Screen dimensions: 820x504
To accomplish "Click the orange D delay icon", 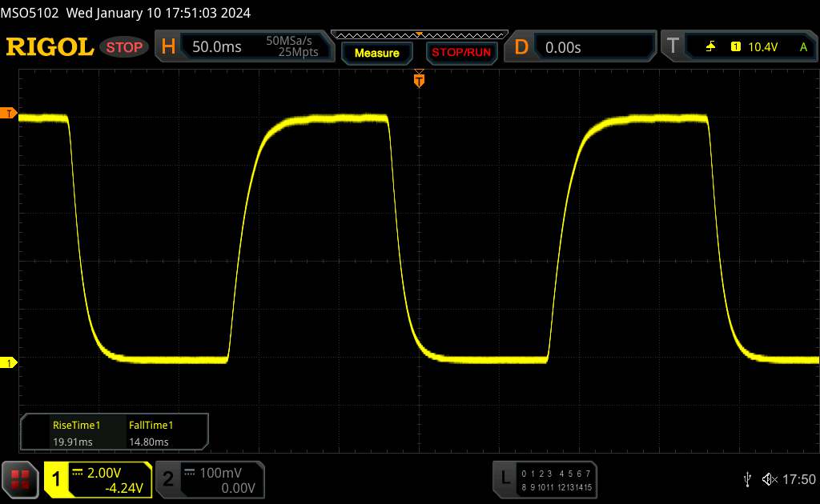I will 521,47.
